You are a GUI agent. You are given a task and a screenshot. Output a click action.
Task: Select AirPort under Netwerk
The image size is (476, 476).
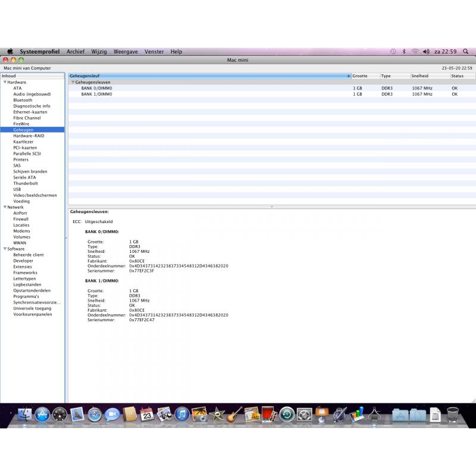pyautogui.click(x=20, y=213)
